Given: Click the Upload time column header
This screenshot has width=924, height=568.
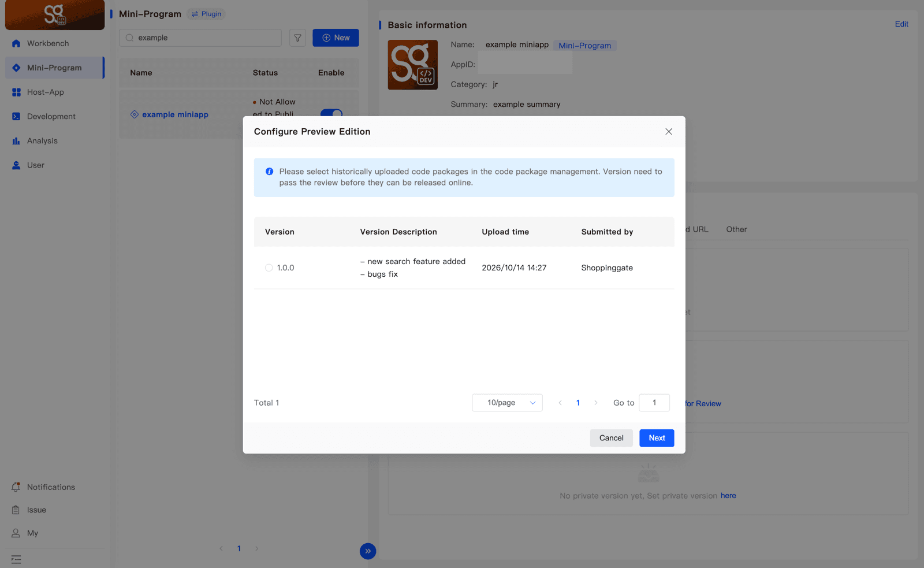Looking at the screenshot, I should tap(505, 232).
